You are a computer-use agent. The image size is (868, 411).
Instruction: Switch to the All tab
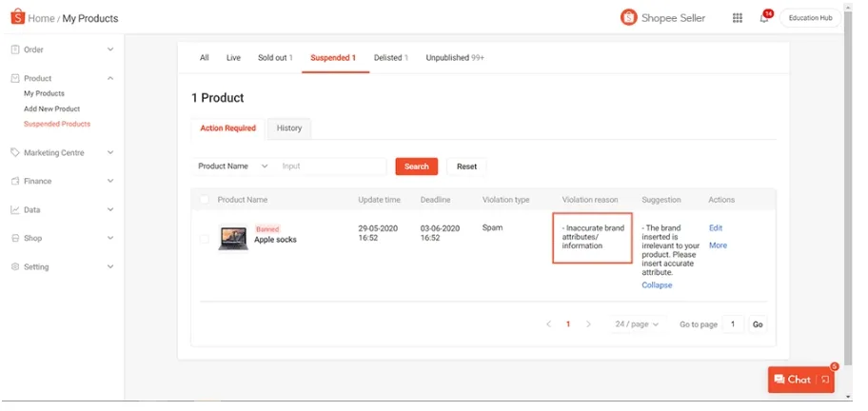205,57
